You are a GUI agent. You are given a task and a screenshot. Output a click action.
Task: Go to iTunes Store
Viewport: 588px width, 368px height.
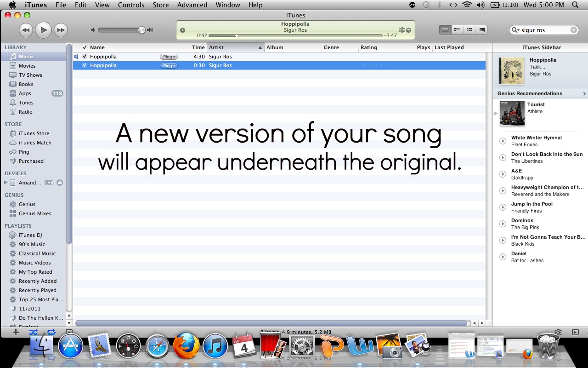[33, 133]
